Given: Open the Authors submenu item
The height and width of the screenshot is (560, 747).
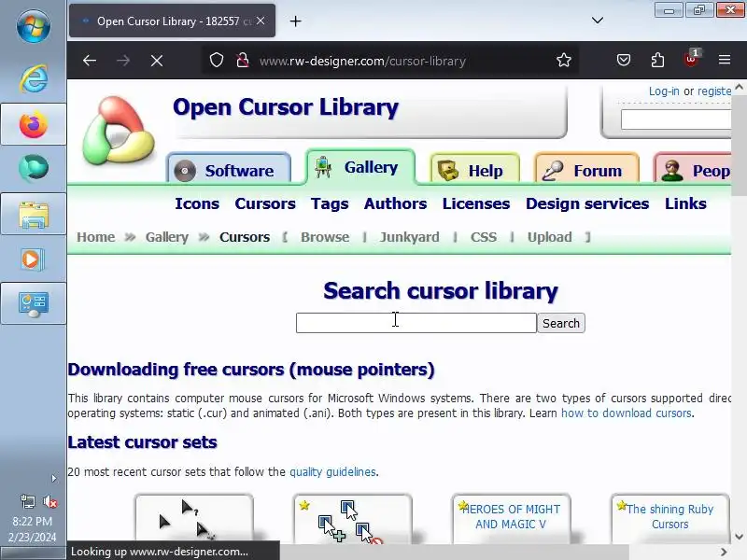Looking at the screenshot, I should click(395, 203).
